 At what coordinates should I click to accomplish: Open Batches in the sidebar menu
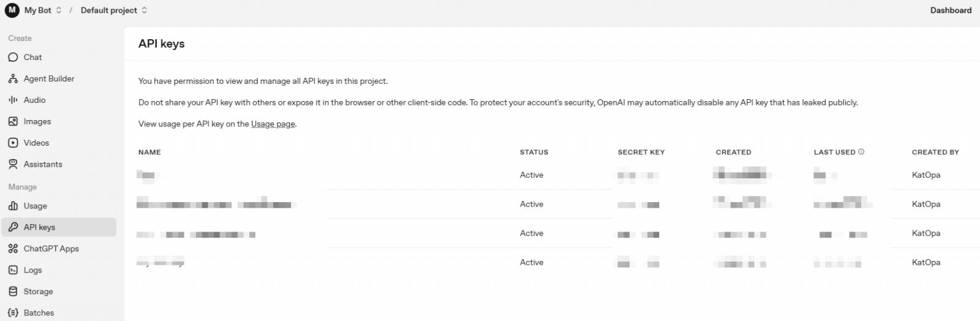click(x=39, y=312)
